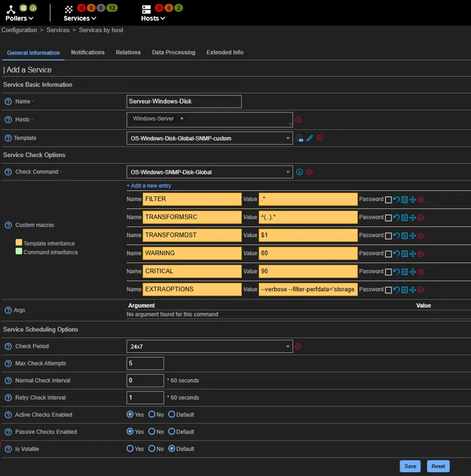Screen dimensions: 471x476
Task: Click into the service Name field
Action: point(184,102)
